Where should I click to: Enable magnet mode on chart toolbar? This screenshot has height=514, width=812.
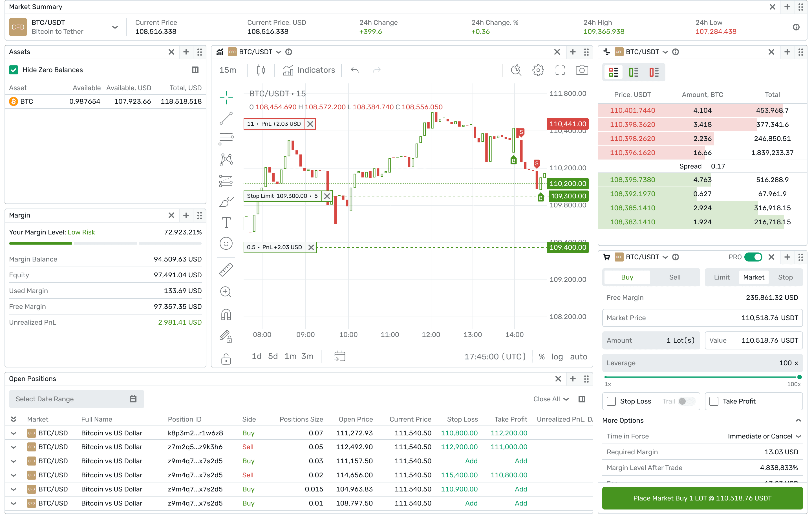pyautogui.click(x=226, y=315)
